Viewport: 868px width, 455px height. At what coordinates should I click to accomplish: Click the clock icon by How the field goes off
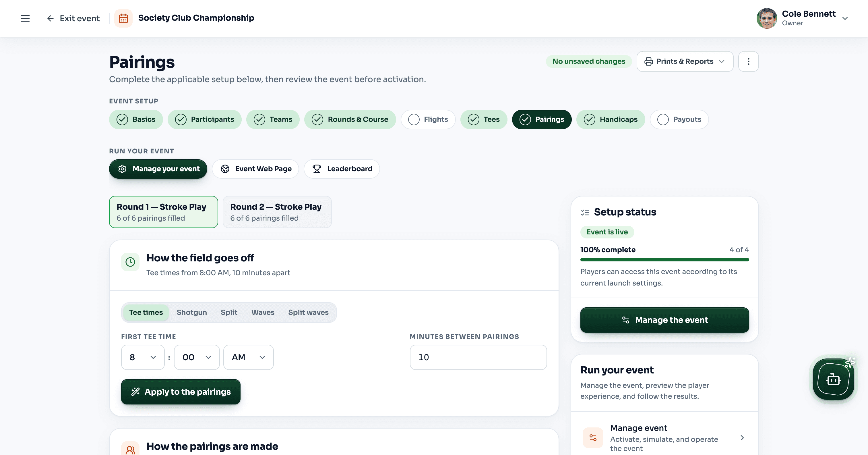(130, 262)
